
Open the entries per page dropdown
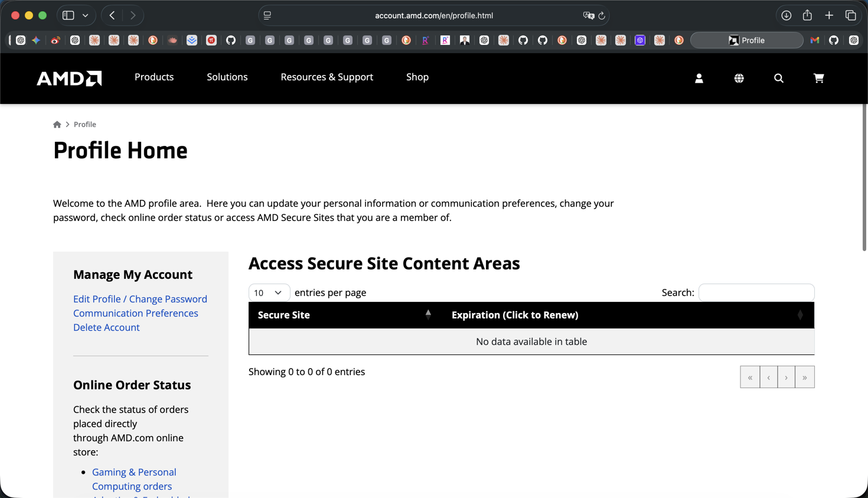pyautogui.click(x=269, y=292)
